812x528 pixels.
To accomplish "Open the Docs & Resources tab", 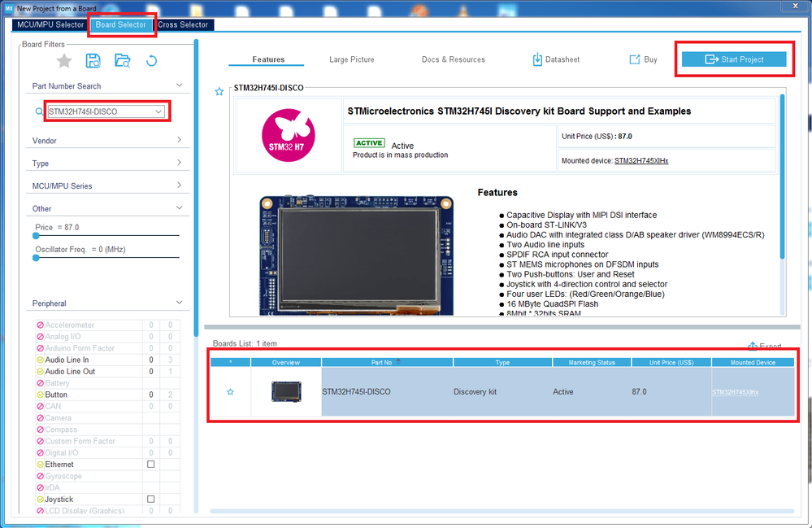I will coord(453,59).
